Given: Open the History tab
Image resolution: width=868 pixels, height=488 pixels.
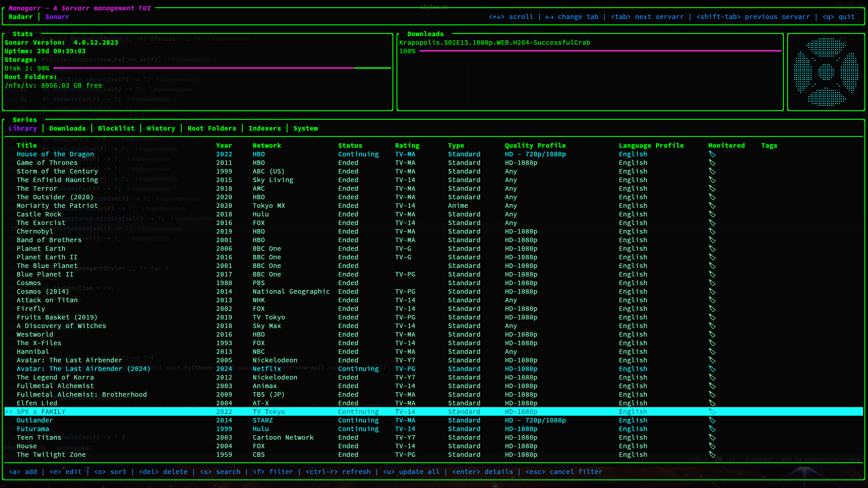Looking at the screenshot, I should click(x=161, y=128).
